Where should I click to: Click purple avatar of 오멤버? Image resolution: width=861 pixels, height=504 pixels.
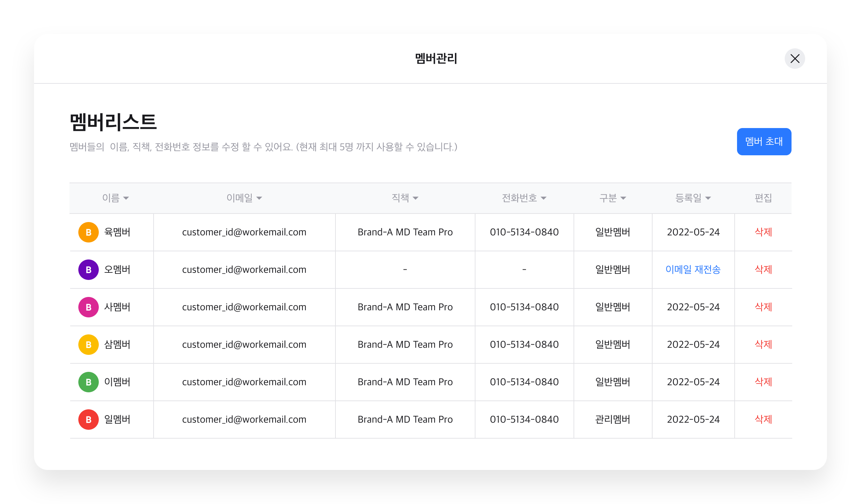89,270
